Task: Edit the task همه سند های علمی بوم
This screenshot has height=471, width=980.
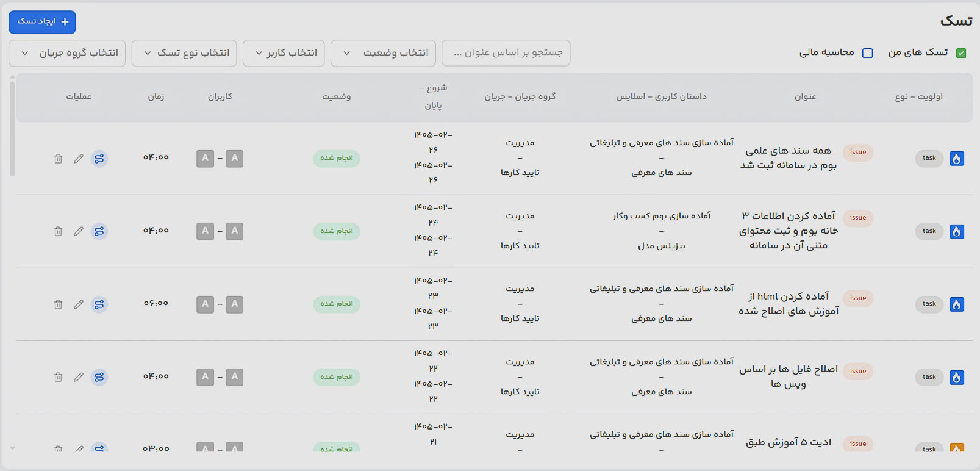Action: 79,159
